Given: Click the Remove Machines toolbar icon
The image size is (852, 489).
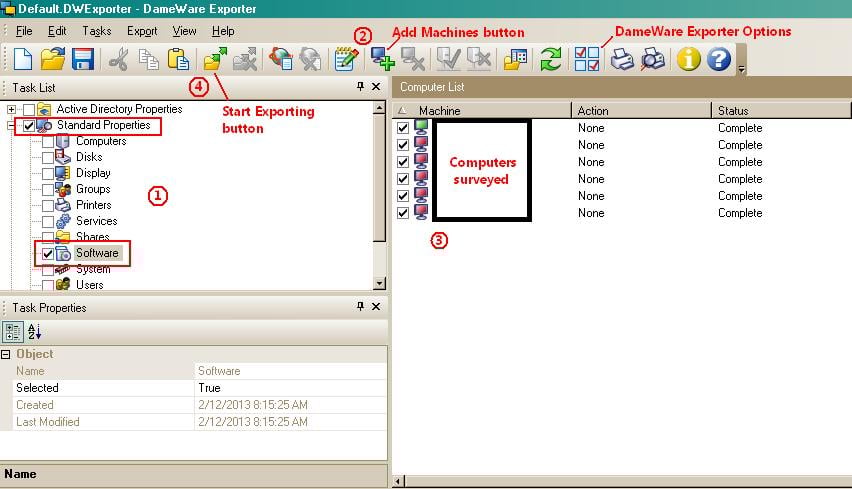Looking at the screenshot, I should coord(412,59).
